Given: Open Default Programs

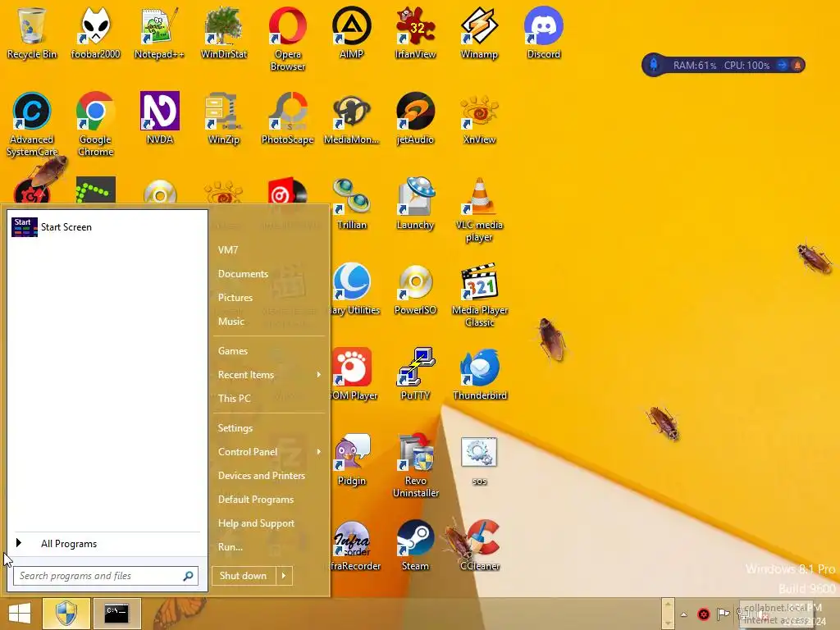Looking at the screenshot, I should coord(256,500).
